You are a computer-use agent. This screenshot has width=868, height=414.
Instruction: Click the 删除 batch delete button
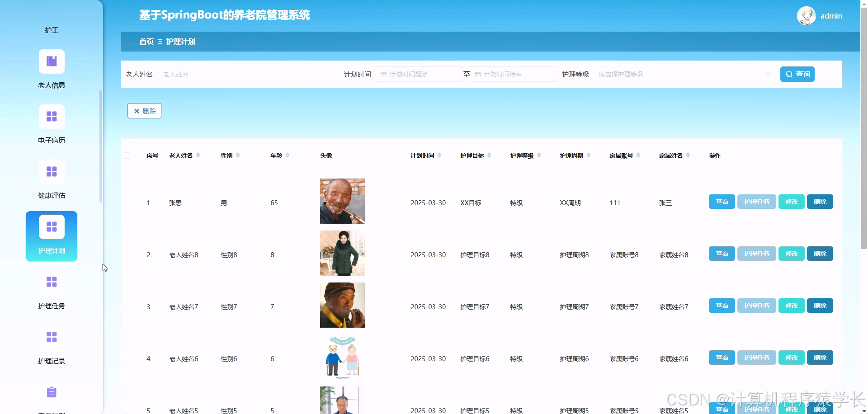(x=144, y=111)
